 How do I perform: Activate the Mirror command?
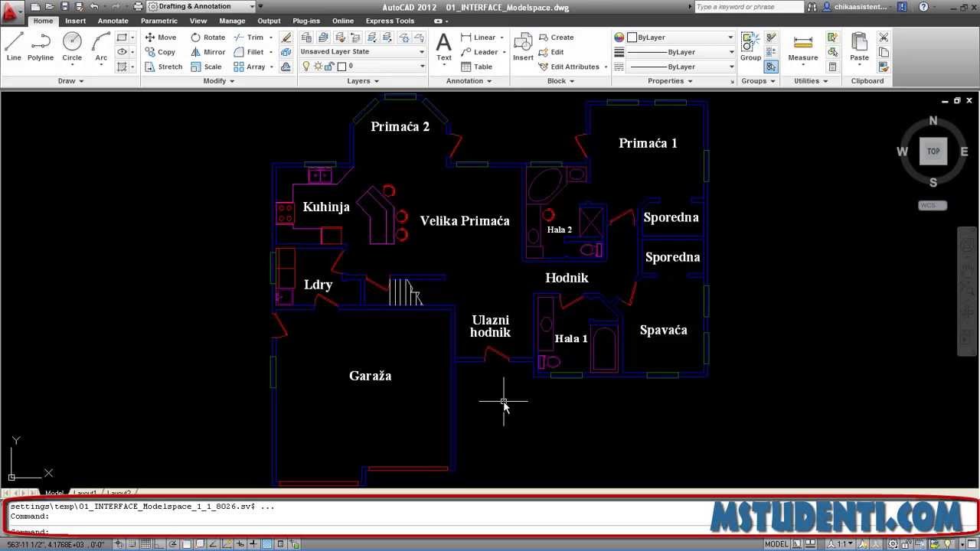[208, 52]
